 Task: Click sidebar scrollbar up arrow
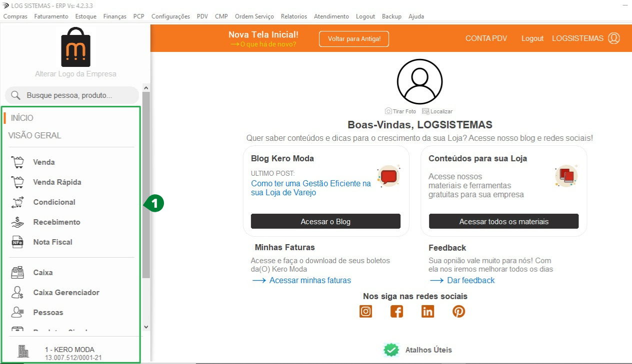[x=146, y=88]
